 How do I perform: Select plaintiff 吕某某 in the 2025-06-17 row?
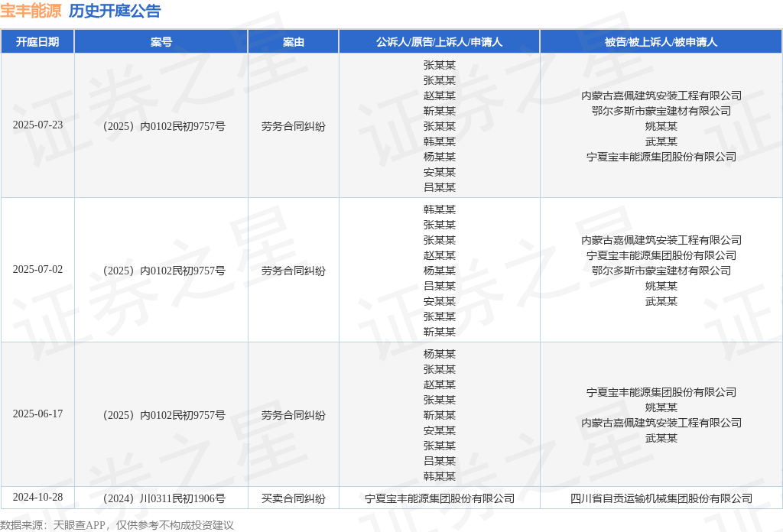[x=440, y=461]
